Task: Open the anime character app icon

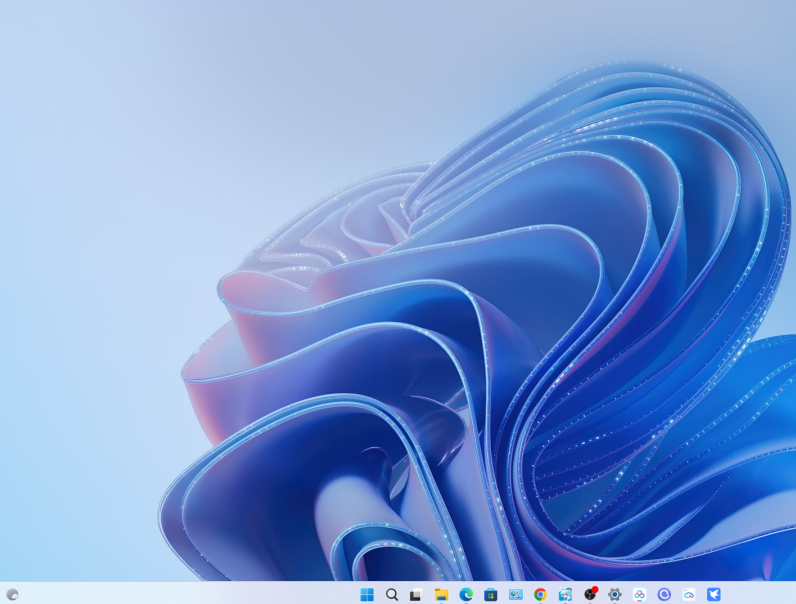Action: pyautogui.click(x=565, y=594)
